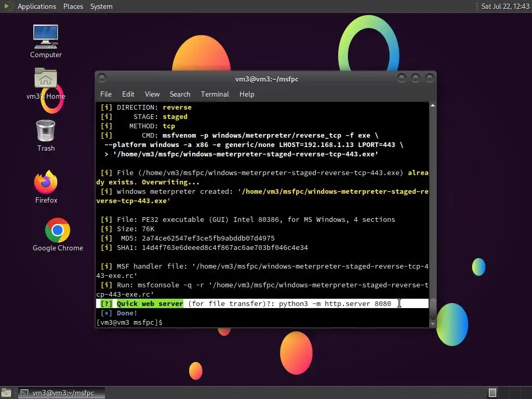Image resolution: width=532 pixels, height=399 pixels.
Task: Open the terminal Search menu
Action: coord(180,95)
